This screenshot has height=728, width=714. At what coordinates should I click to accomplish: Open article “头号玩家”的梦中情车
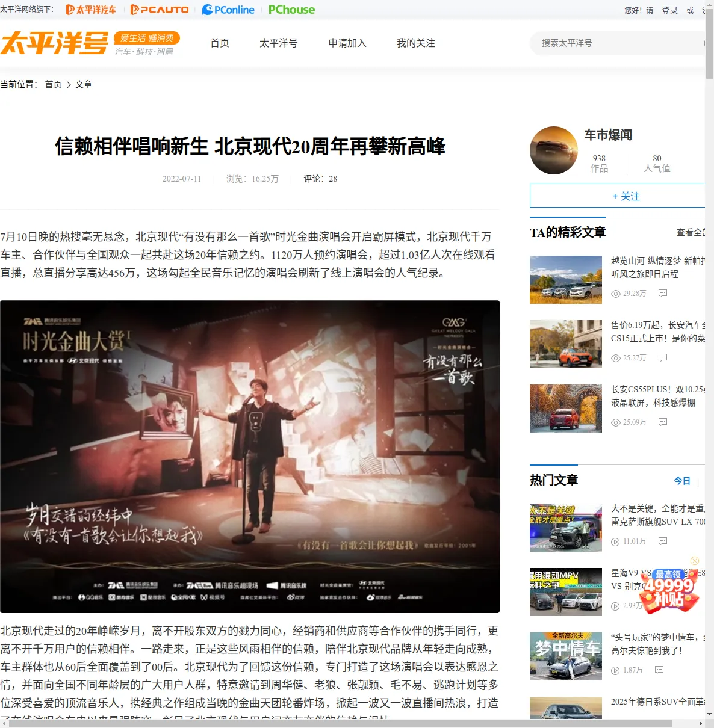click(x=658, y=644)
